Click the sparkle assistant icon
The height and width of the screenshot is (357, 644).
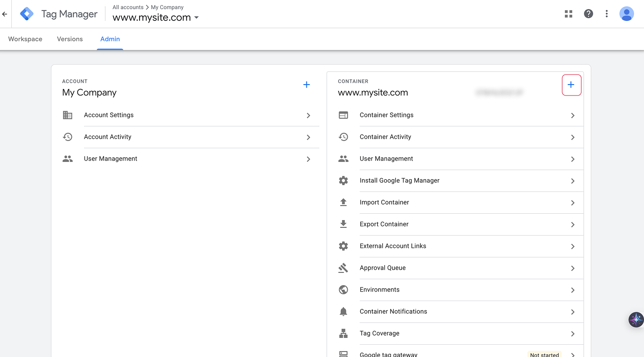636,319
